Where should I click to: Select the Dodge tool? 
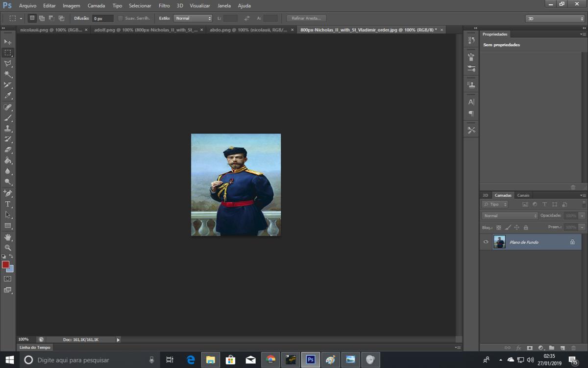[x=8, y=182]
